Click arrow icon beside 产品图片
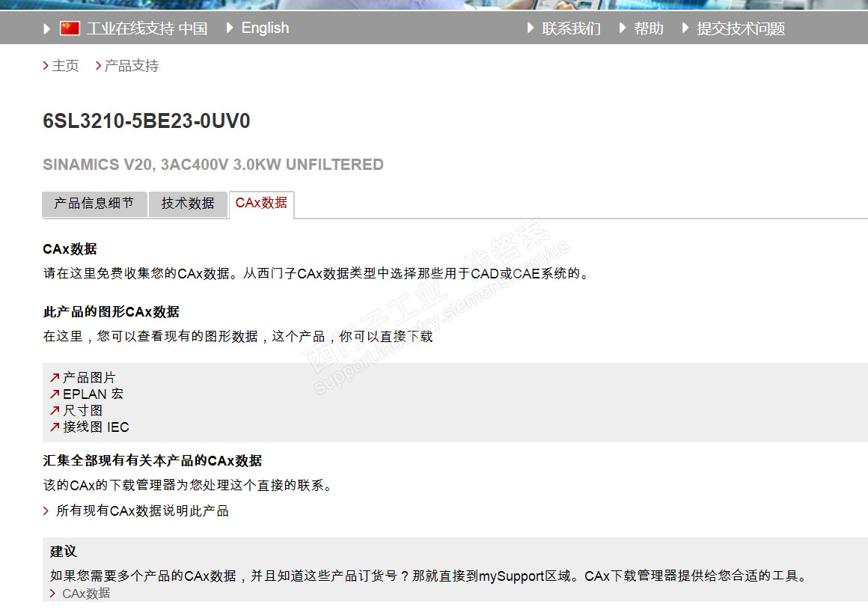This screenshot has width=868, height=610. [x=54, y=377]
